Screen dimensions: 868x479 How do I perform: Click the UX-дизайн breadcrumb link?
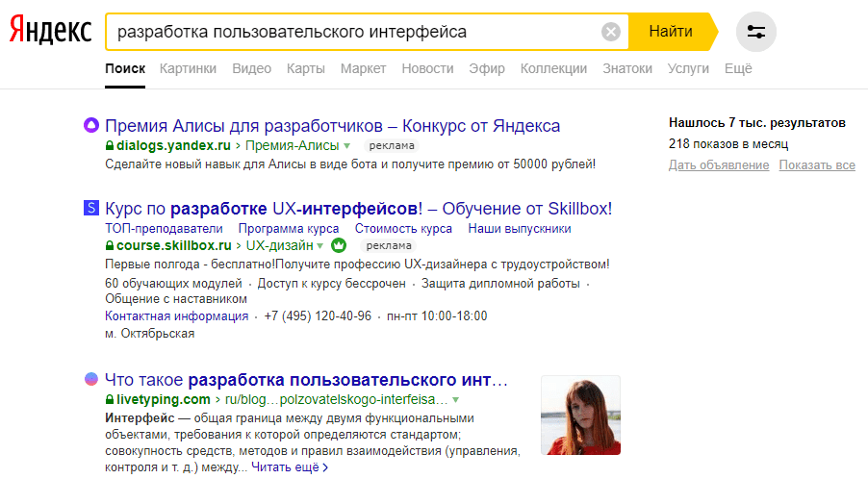(280, 245)
